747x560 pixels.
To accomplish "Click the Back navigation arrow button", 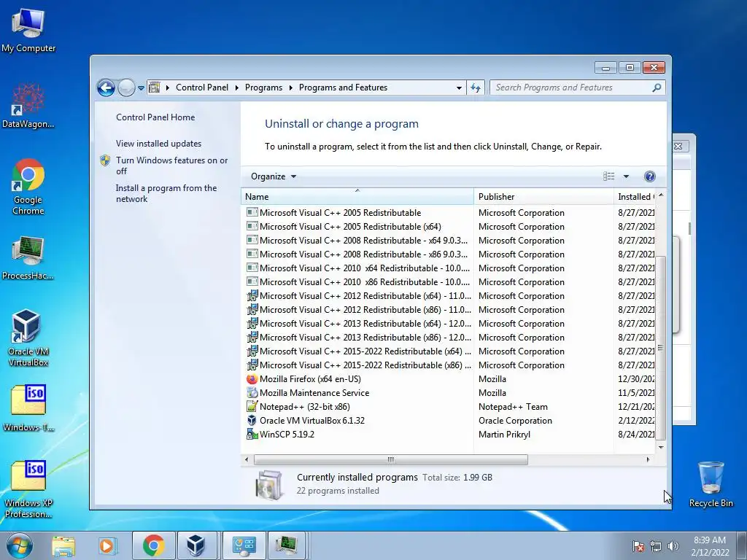I will pyautogui.click(x=106, y=87).
